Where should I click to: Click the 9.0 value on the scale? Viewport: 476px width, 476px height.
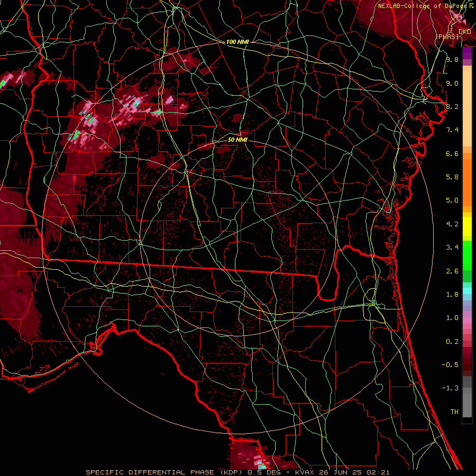pyautogui.click(x=452, y=83)
